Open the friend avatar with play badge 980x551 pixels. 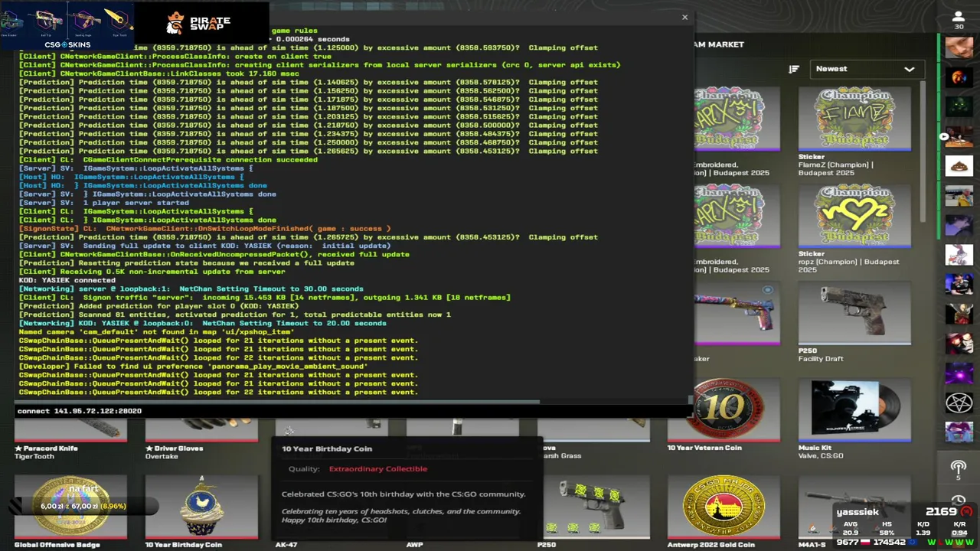click(x=959, y=136)
